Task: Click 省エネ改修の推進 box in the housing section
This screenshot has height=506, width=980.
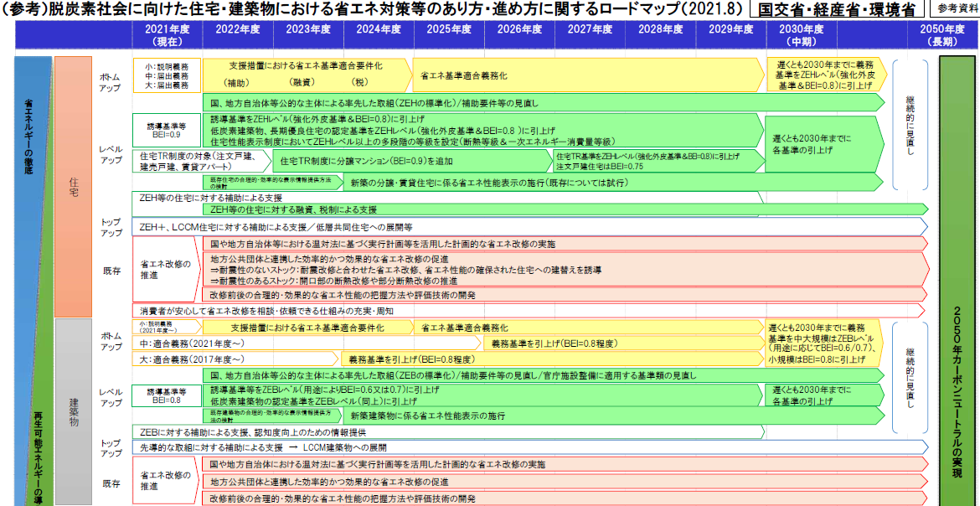Action: (x=167, y=269)
